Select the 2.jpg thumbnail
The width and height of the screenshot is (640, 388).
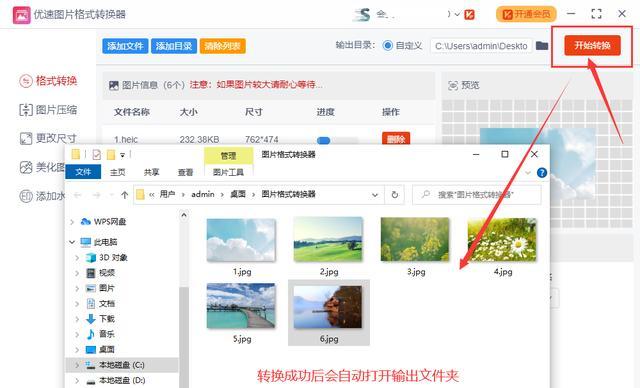pos(328,239)
